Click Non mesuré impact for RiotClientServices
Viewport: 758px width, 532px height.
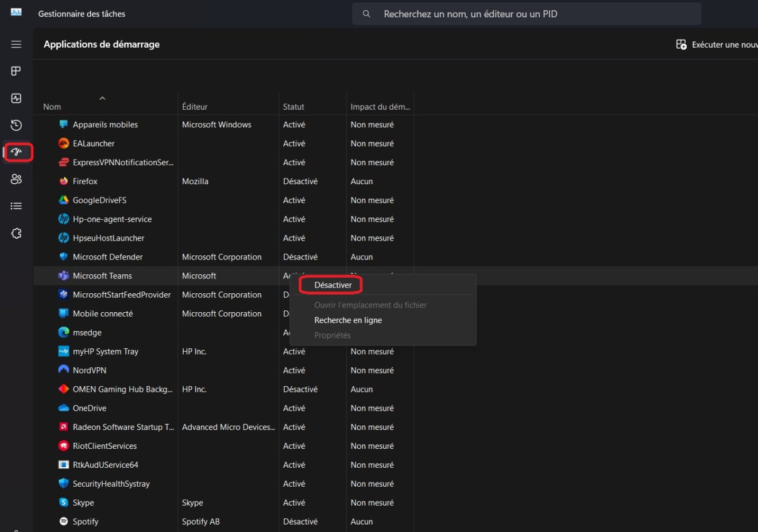coord(372,446)
